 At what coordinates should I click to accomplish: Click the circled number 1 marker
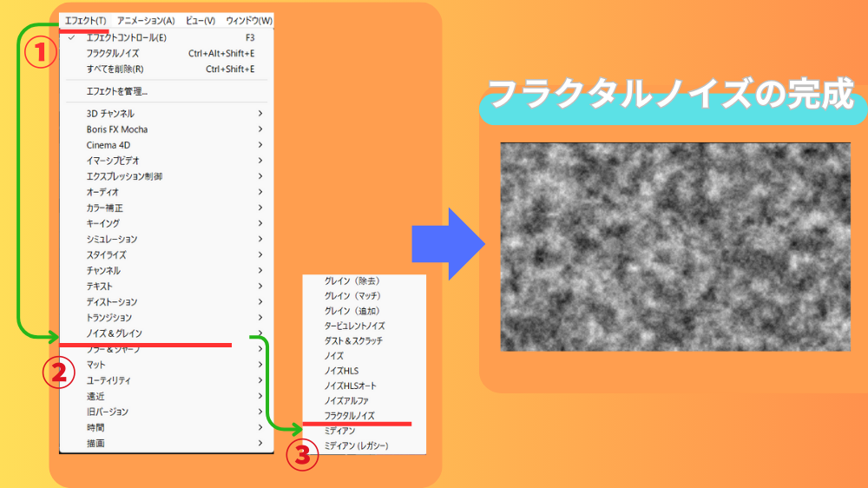(x=40, y=52)
